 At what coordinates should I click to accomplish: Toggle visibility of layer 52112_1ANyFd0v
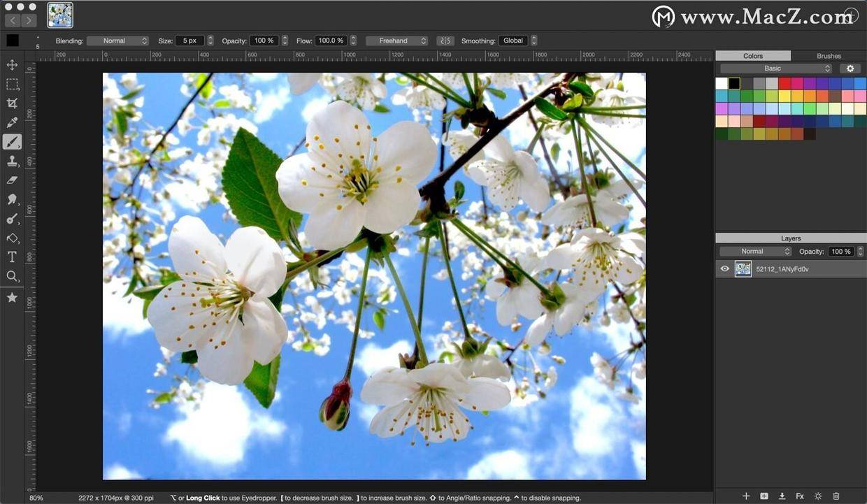coord(724,268)
